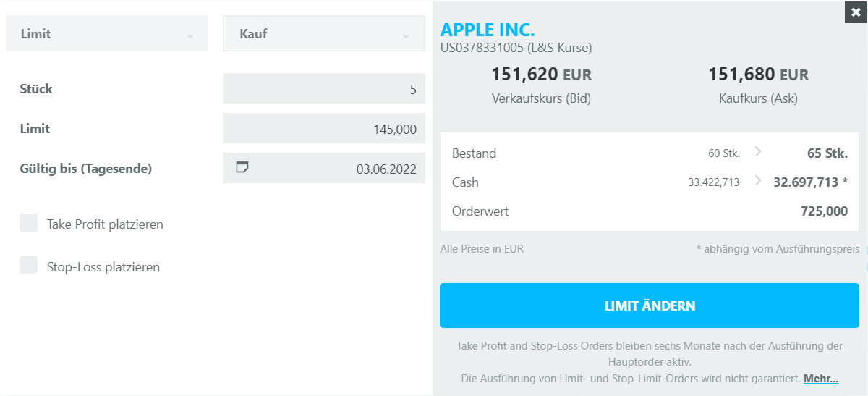Click the Verkaufskurs (Bid) price 151,620 EUR
This screenshot has height=396, width=868.
542,75
